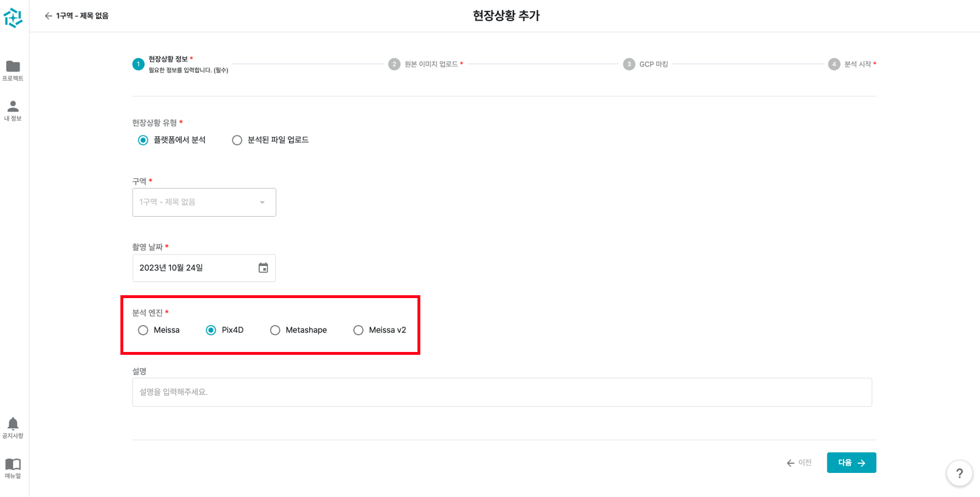Viewport: 980px width, 497px height.
Task: Click the 다음 next button
Action: (x=851, y=463)
